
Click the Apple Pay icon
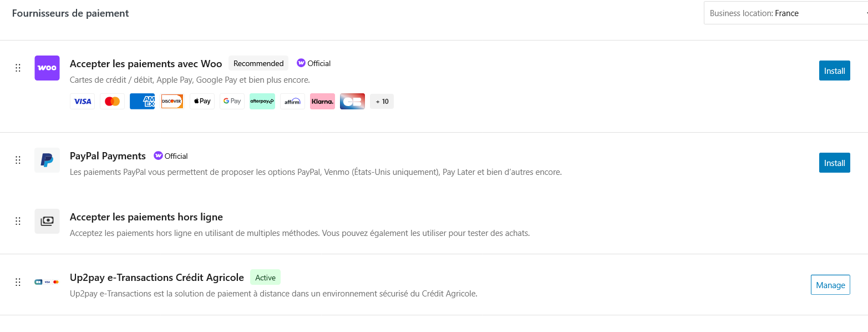click(202, 101)
